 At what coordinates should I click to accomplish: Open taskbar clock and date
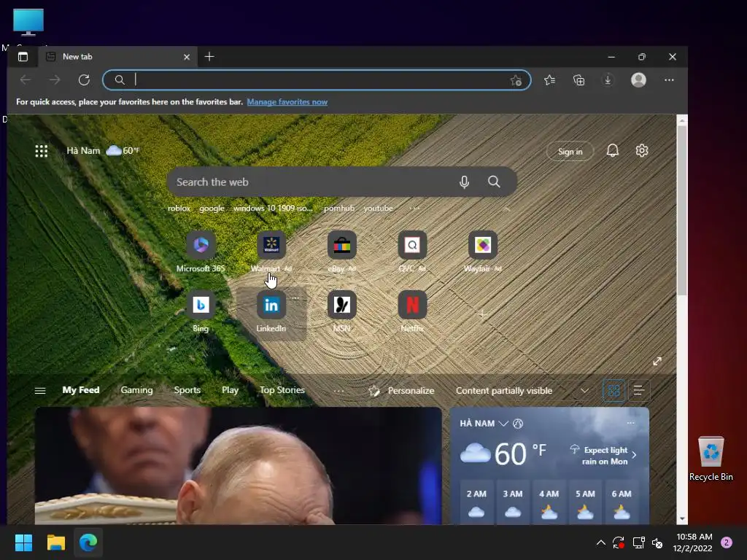click(693, 542)
